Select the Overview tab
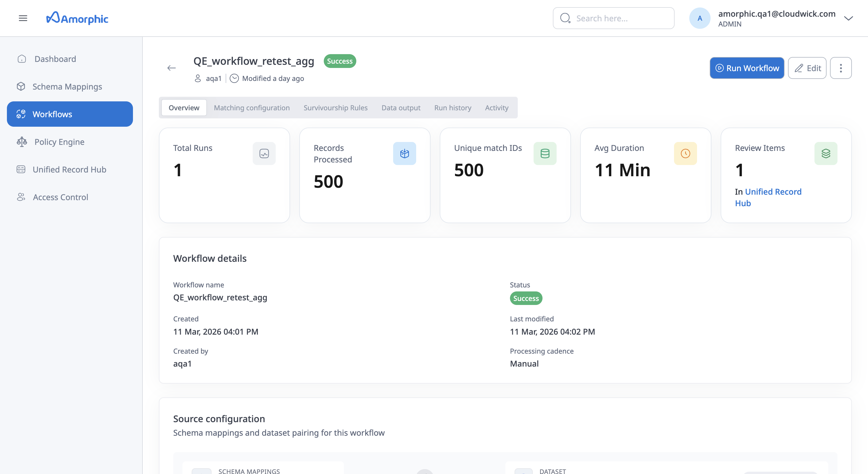This screenshot has height=474, width=868. coord(184,108)
